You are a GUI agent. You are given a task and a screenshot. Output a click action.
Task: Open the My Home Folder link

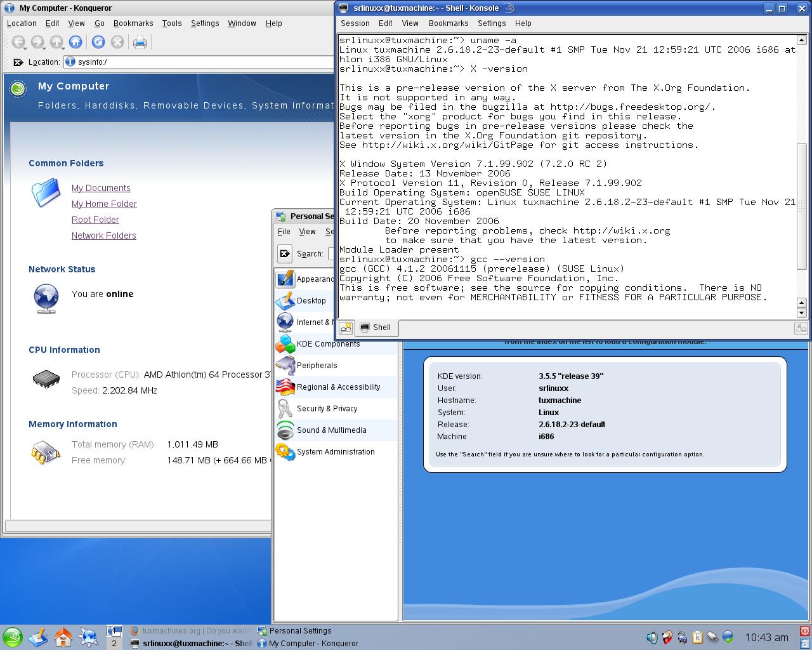point(104,204)
